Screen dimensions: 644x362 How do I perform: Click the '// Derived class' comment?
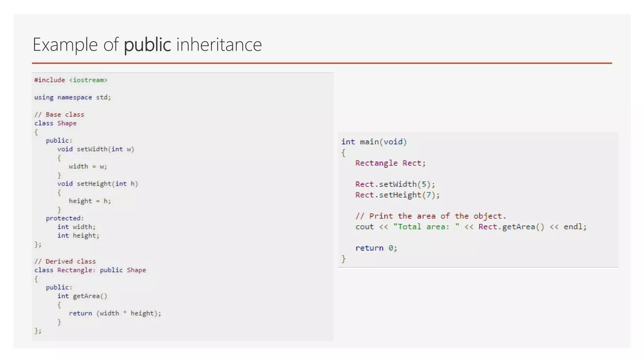[65, 261]
